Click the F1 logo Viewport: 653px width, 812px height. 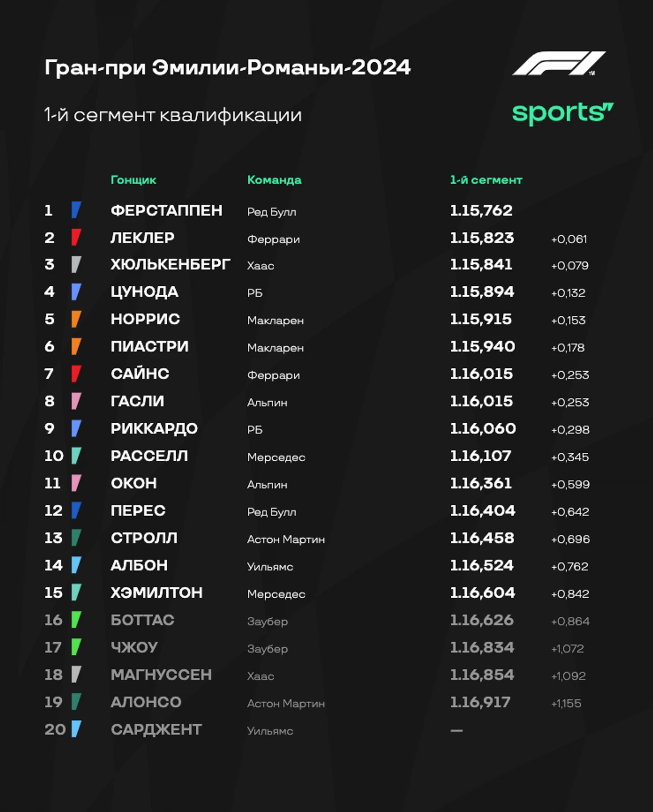pos(559,64)
